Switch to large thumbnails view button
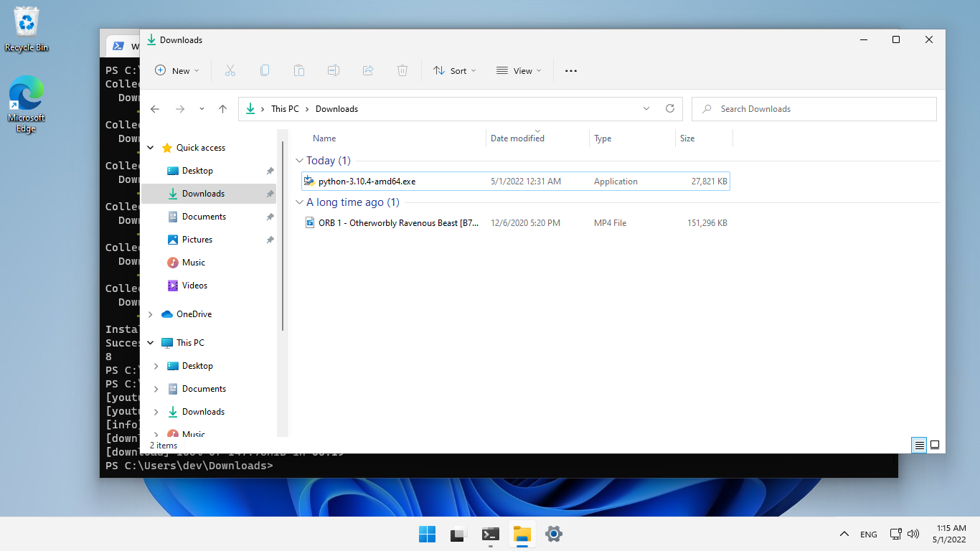 point(935,445)
